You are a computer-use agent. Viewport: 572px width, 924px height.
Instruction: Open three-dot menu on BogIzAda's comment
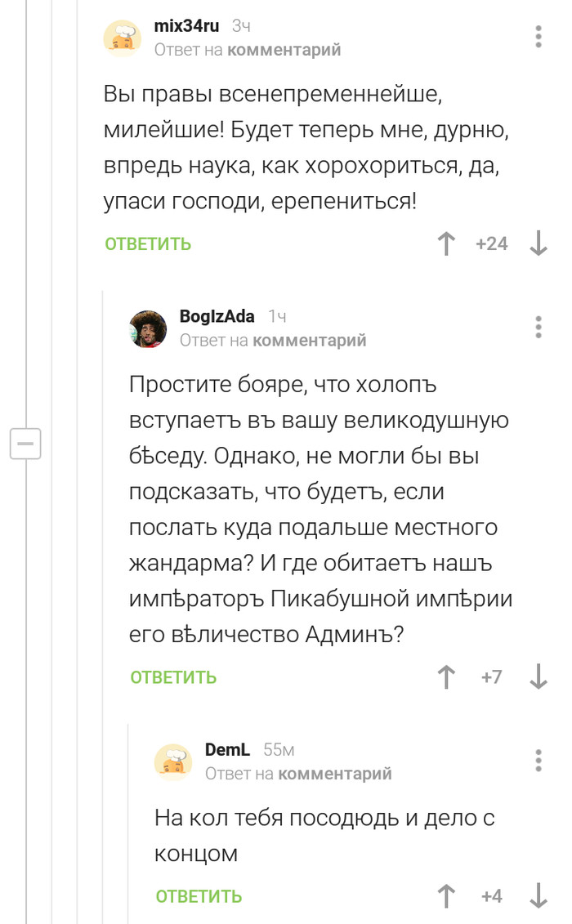click(538, 327)
